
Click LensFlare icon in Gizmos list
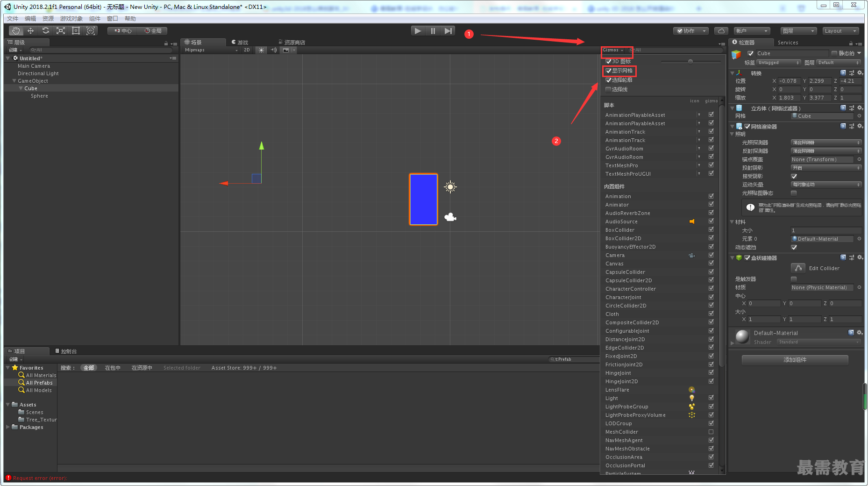(x=692, y=390)
